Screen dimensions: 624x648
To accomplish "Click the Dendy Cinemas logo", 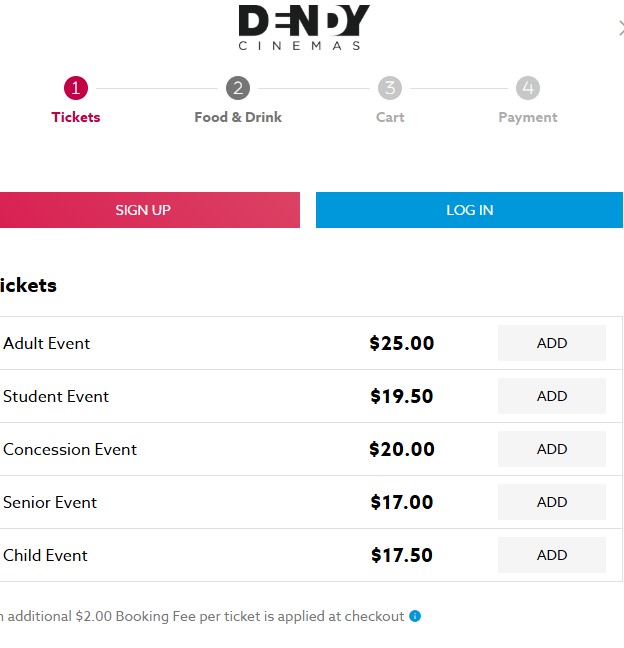I will click(304, 28).
